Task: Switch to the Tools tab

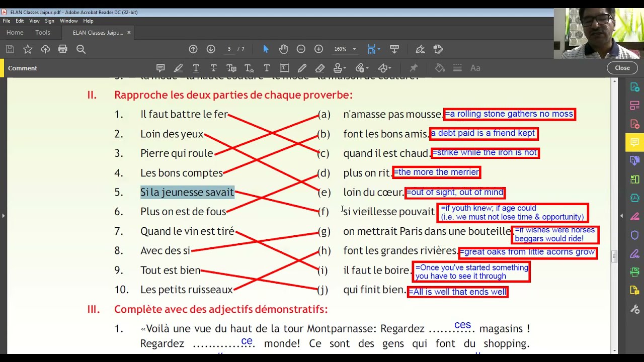Action: pos(43,32)
